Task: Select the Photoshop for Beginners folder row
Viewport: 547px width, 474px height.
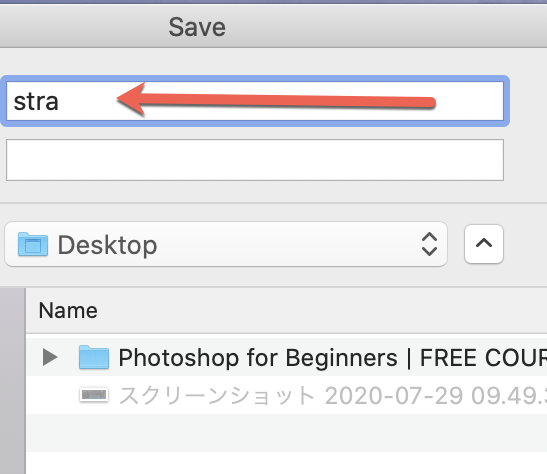Action: click(287, 357)
